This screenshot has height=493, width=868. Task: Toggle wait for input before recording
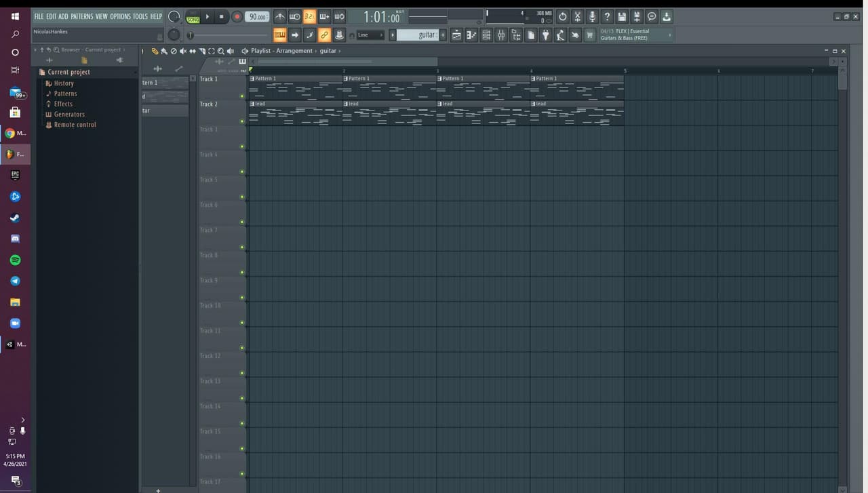click(294, 16)
